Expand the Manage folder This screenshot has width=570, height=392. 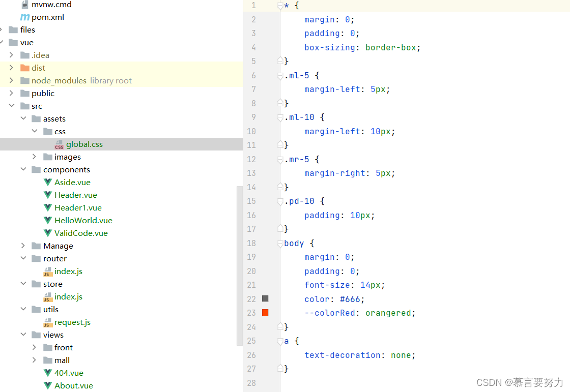(23, 246)
